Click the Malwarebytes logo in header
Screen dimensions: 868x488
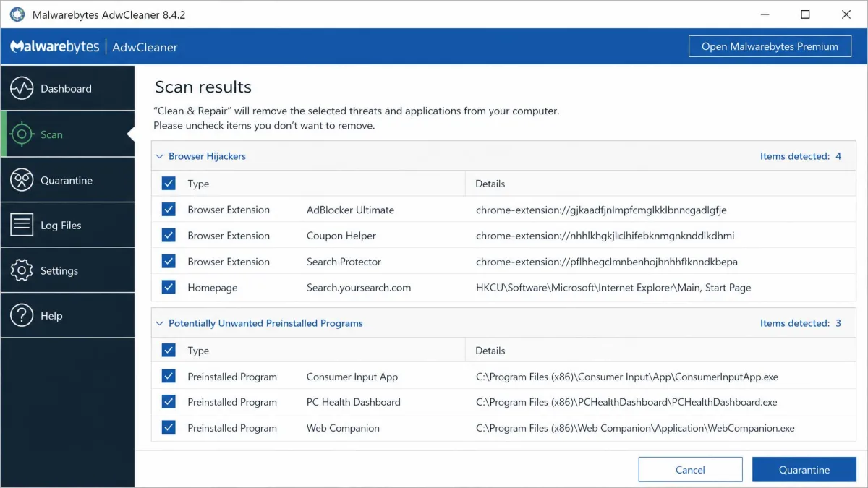pos(55,47)
